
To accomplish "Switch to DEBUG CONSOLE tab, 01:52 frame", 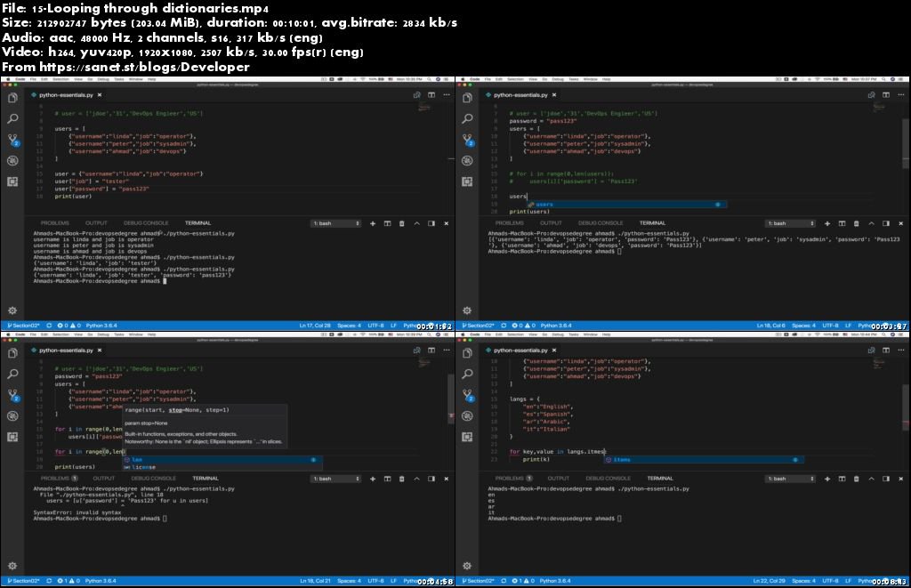I will 146,223.
